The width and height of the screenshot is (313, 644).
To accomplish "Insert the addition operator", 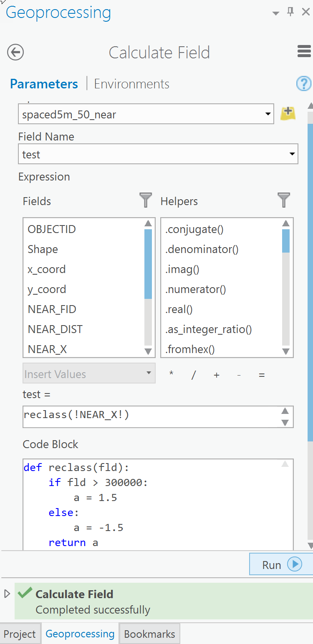I will pyautogui.click(x=216, y=374).
